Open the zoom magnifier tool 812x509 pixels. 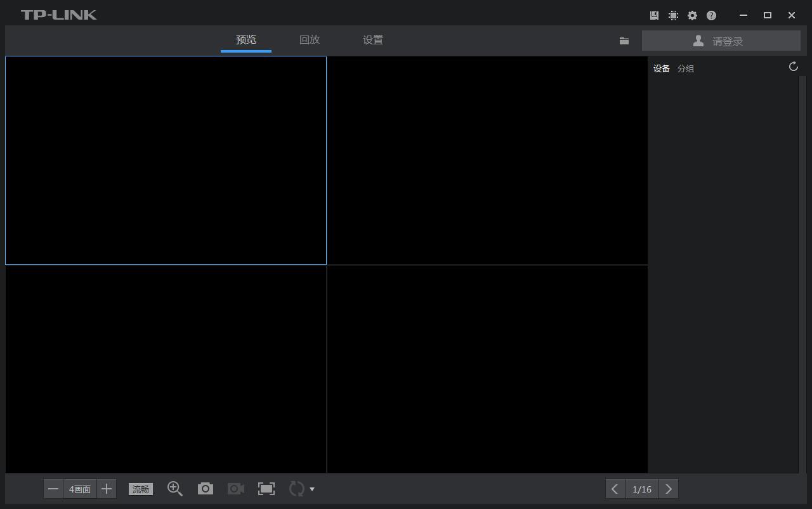175,489
